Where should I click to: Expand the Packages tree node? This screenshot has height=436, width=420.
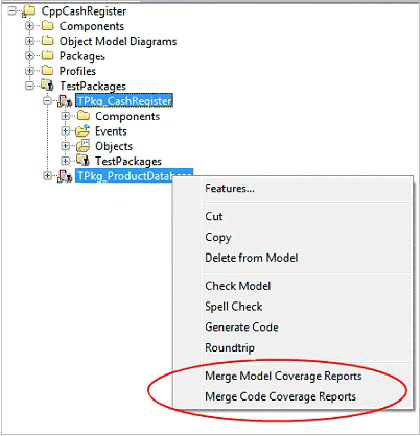(30, 56)
